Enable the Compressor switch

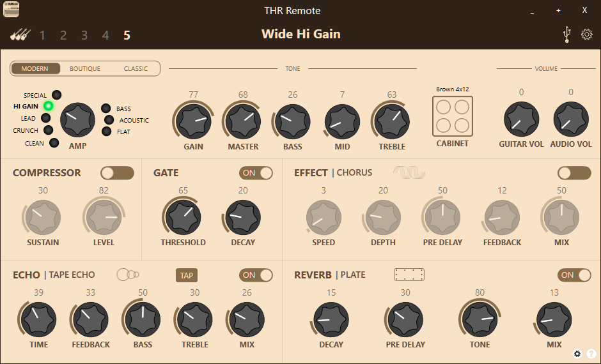click(x=117, y=173)
